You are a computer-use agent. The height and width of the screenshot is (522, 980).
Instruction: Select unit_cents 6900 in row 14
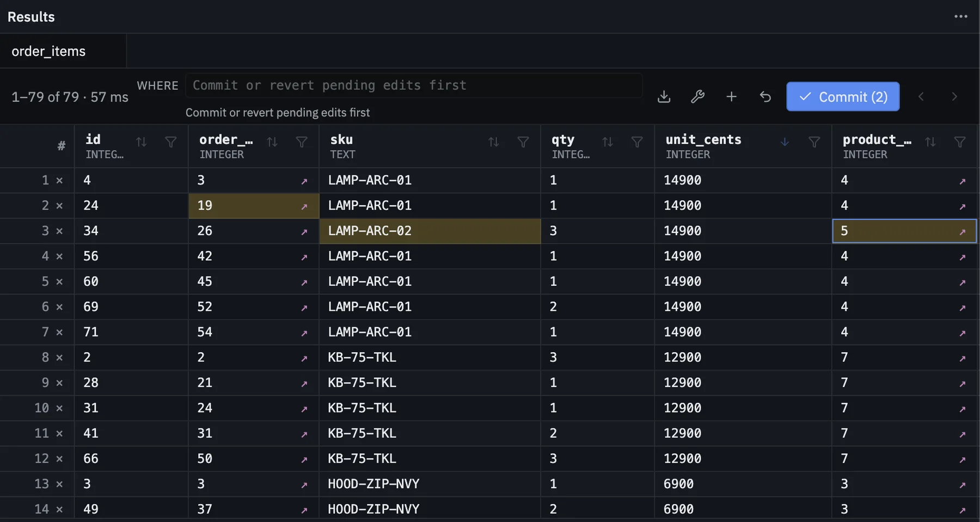coord(743,509)
